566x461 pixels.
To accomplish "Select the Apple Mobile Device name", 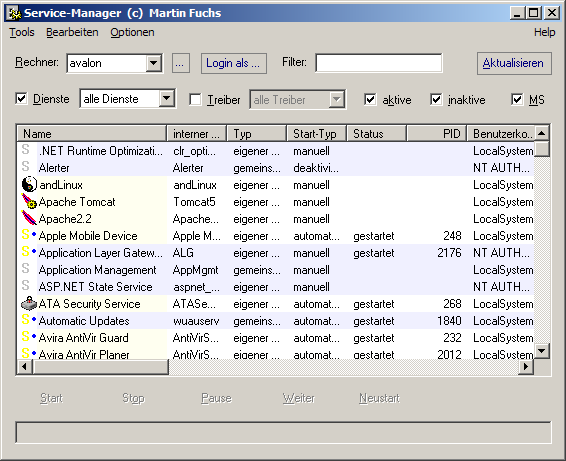I will (88, 236).
